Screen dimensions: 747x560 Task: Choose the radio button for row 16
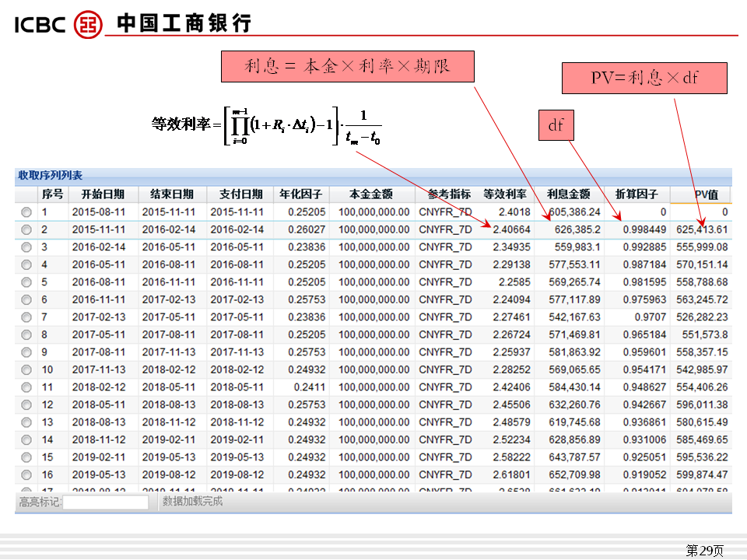tap(26, 474)
